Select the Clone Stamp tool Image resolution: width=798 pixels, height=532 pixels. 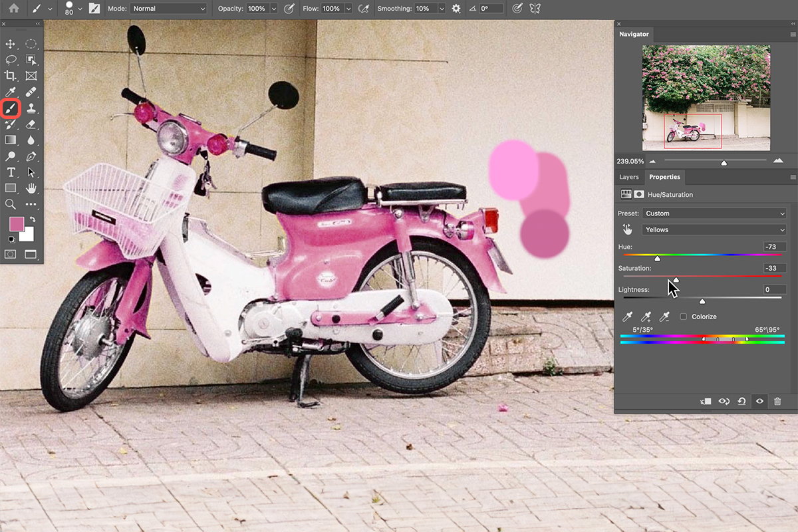click(x=31, y=108)
